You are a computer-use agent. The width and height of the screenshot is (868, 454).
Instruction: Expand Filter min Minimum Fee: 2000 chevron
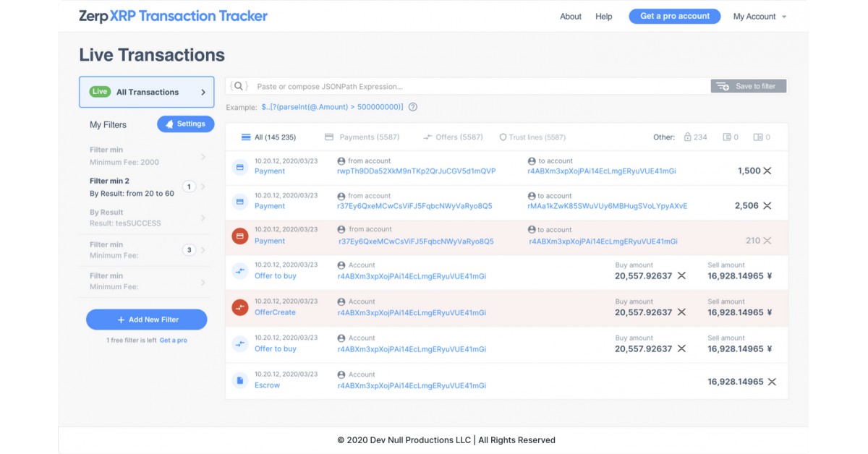[203, 157]
